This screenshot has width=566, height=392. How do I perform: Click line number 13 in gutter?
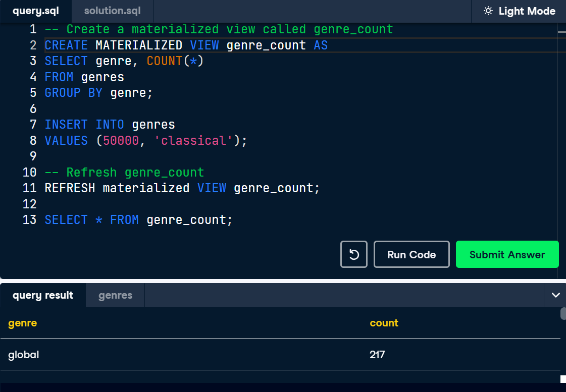(30, 219)
